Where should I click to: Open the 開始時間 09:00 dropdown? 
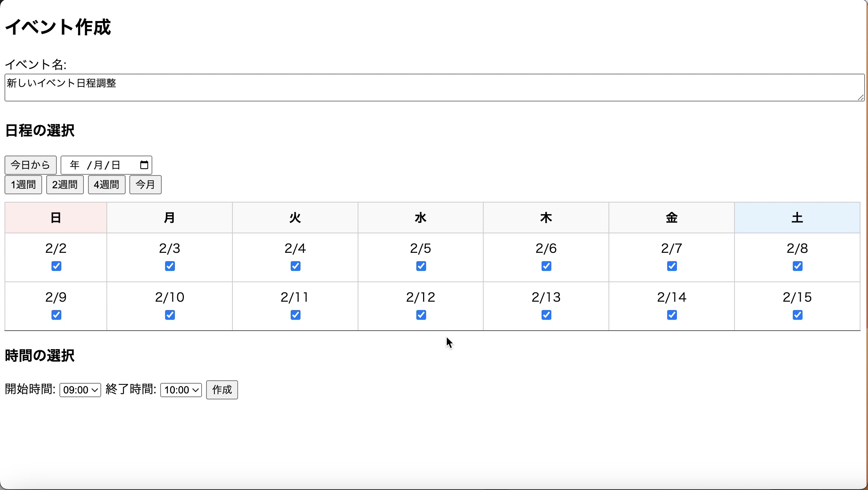click(x=80, y=390)
